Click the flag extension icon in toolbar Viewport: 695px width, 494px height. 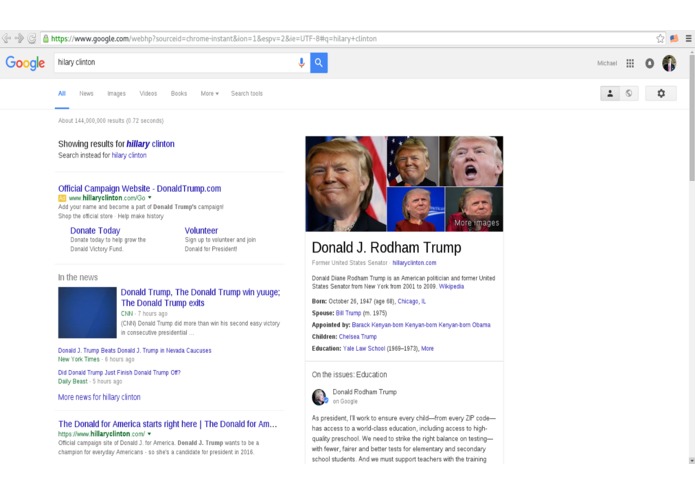[x=674, y=39]
